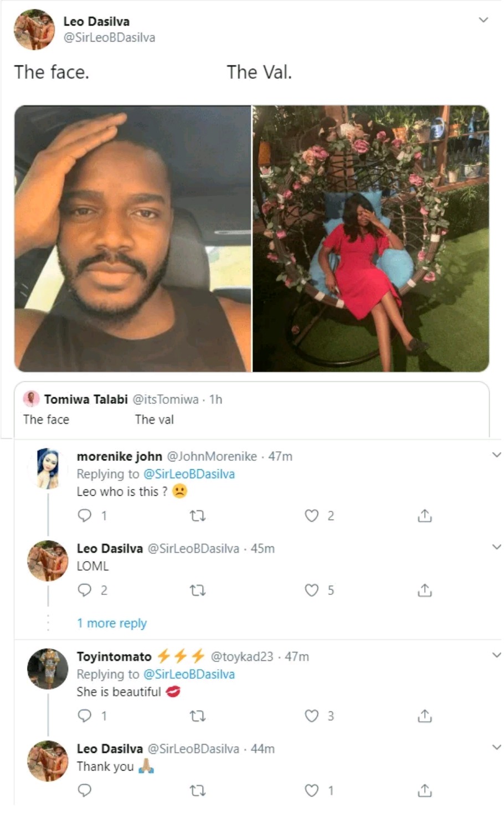Viewport: 504px width, 821px height.
Task: Expand options for morenike john's tweet
Action: pos(496,455)
